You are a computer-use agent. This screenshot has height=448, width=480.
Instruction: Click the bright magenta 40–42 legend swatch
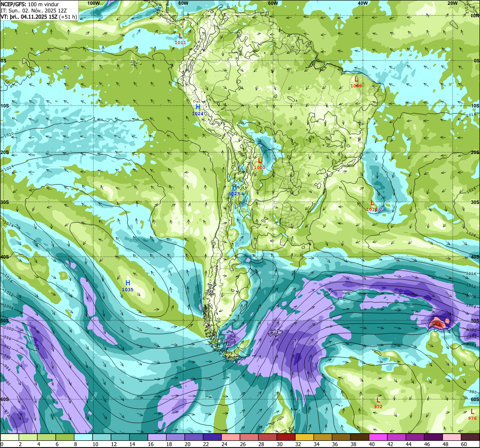(378, 437)
